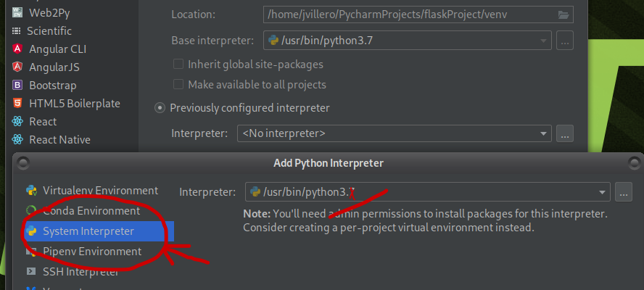Choose Pipenv Environment option

coord(92,252)
